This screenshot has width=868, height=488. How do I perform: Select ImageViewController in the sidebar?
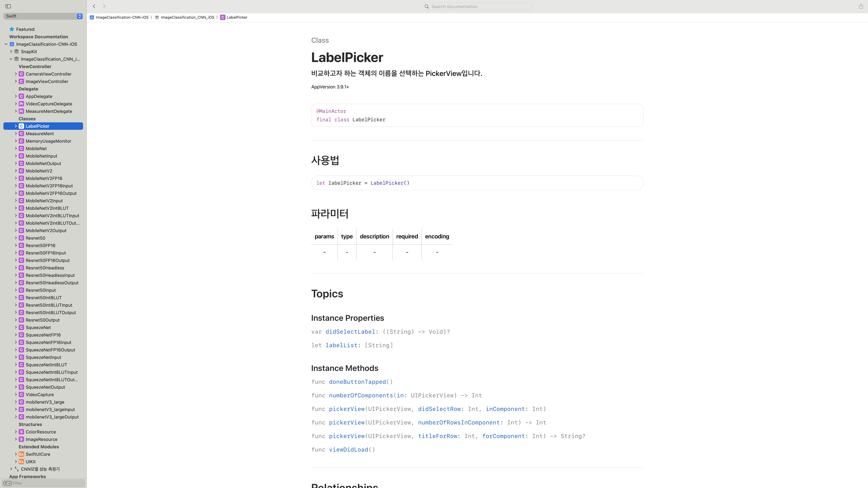pyautogui.click(x=47, y=82)
